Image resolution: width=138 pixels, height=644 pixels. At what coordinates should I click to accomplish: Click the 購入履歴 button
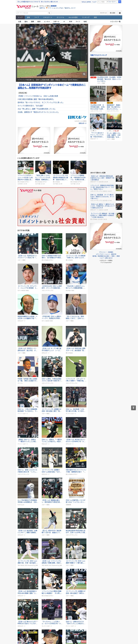[x=112, y=13]
